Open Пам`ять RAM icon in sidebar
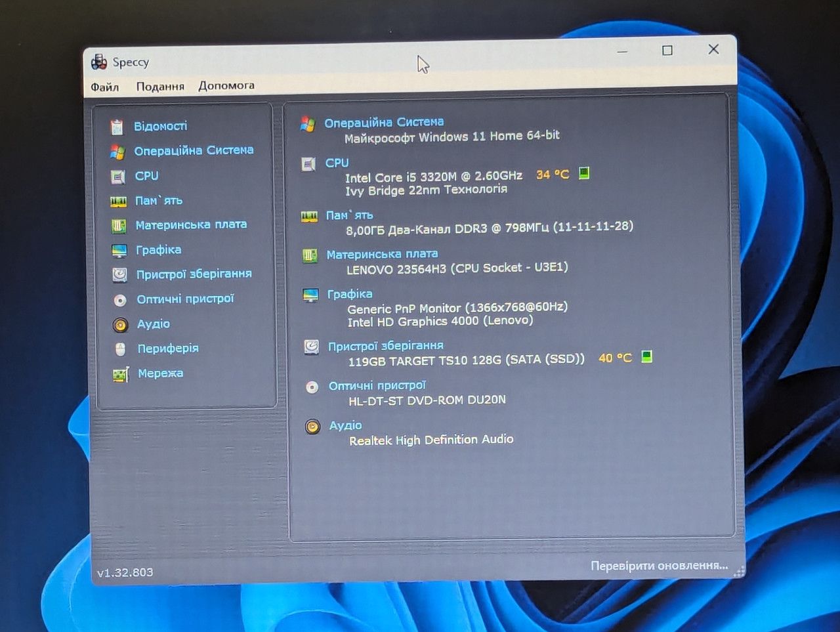840x632 pixels. coord(118,201)
